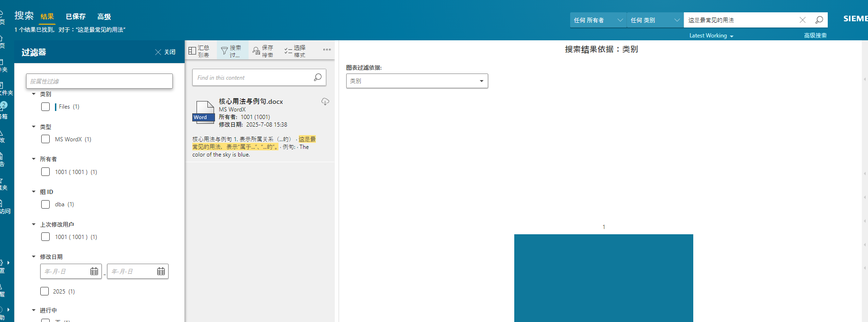
Task: Open the 高级搜索 advanced search link
Action: [815, 36]
